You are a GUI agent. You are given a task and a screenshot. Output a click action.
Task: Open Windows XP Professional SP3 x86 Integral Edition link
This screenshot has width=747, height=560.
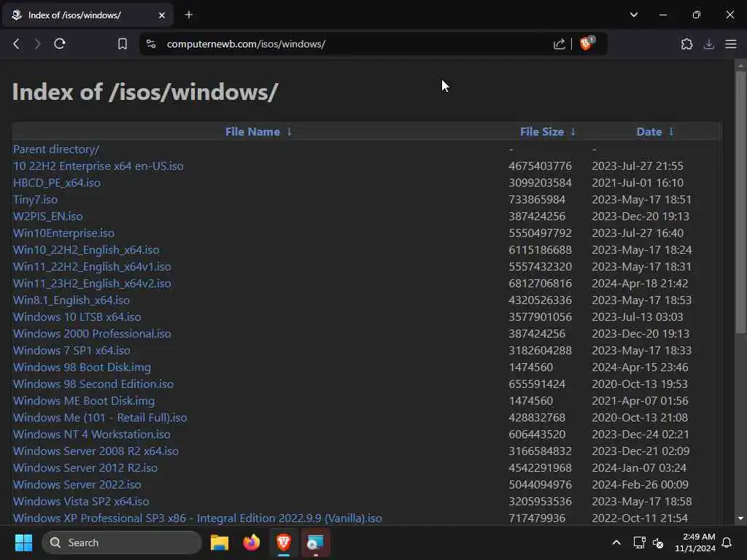[x=197, y=518]
